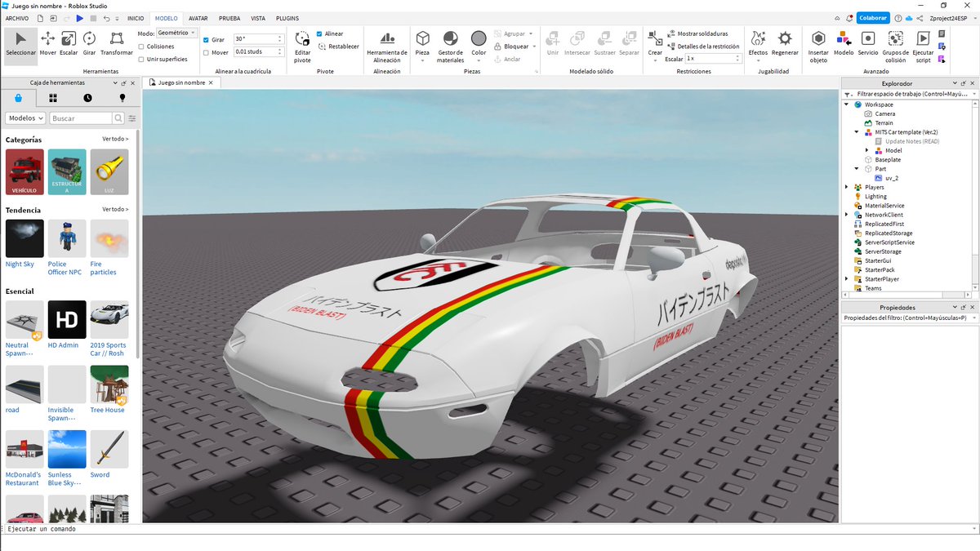Switch to the VISTA ribbon tab
The width and height of the screenshot is (980, 551).
(x=258, y=18)
